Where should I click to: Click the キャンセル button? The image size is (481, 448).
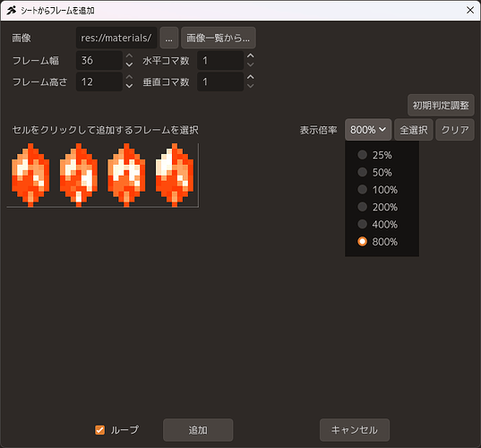[355, 430]
